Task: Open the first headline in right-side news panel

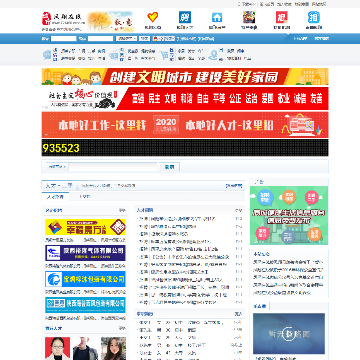Action: point(288,262)
